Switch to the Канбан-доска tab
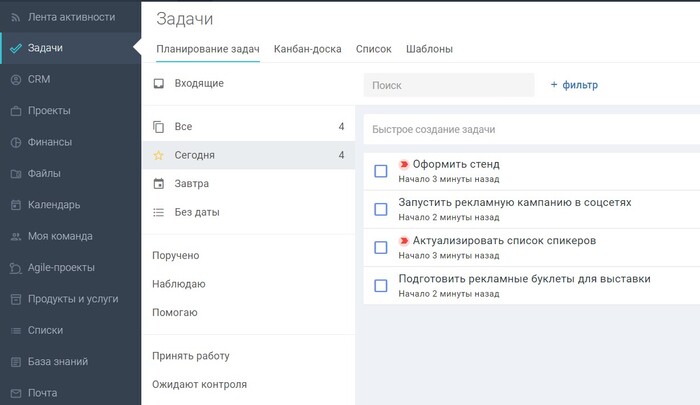Viewport: 700px width, 405px height. (x=308, y=49)
